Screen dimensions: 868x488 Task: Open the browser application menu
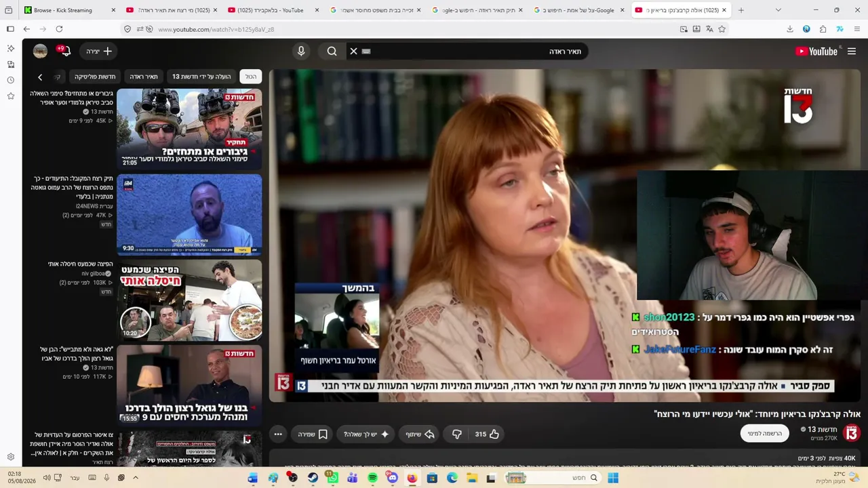[857, 29]
